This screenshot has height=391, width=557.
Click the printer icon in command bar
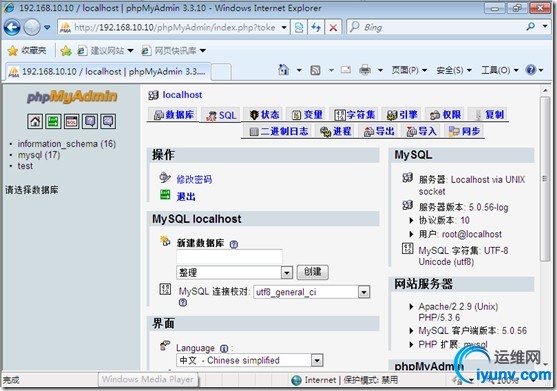pyautogui.click(x=365, y=70)
